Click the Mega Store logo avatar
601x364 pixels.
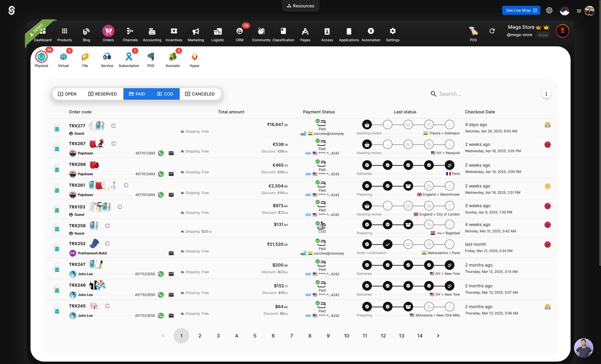coord(562,31)
